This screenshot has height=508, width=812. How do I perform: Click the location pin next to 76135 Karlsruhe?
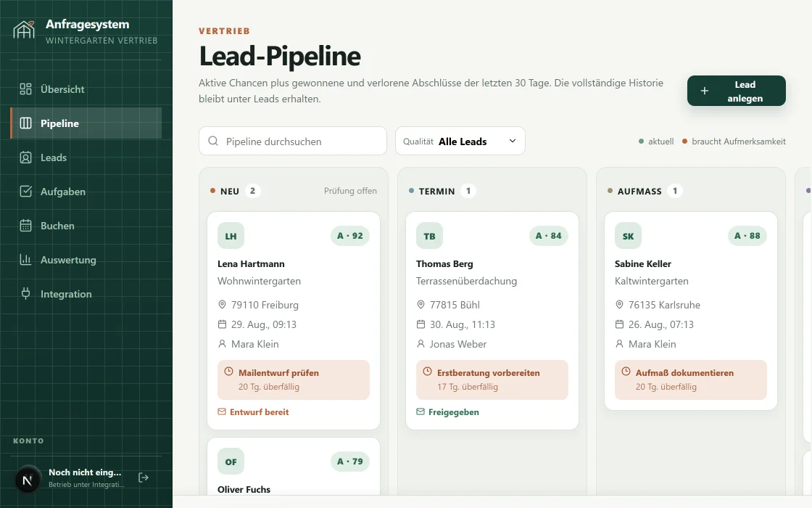pyautogui.click(x=619, y=305)
